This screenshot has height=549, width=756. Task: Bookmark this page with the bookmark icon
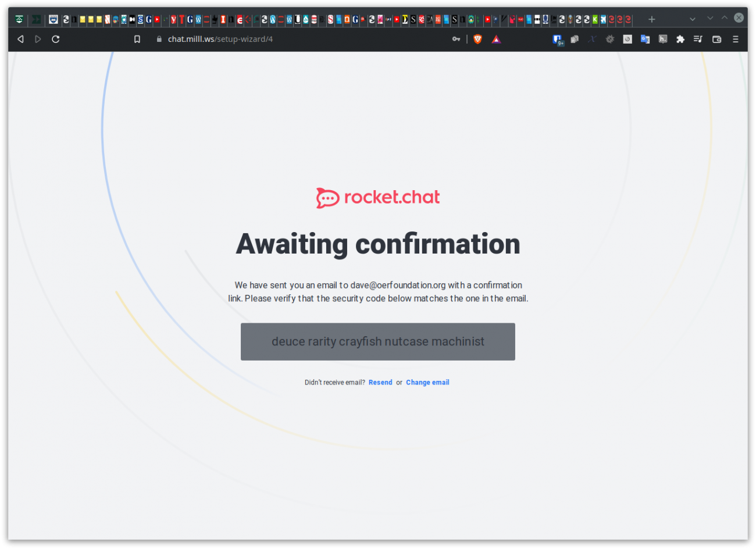click(x=137, y=39)
